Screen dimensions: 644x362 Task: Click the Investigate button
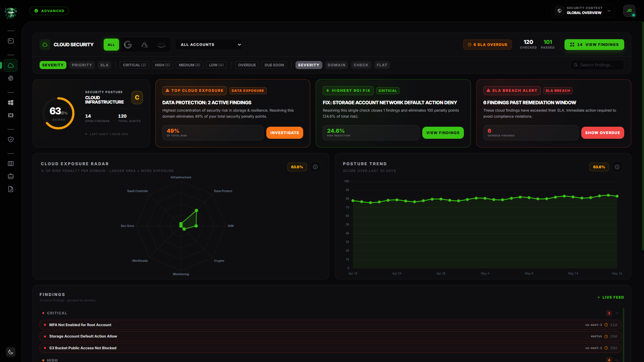click(285, 133)
